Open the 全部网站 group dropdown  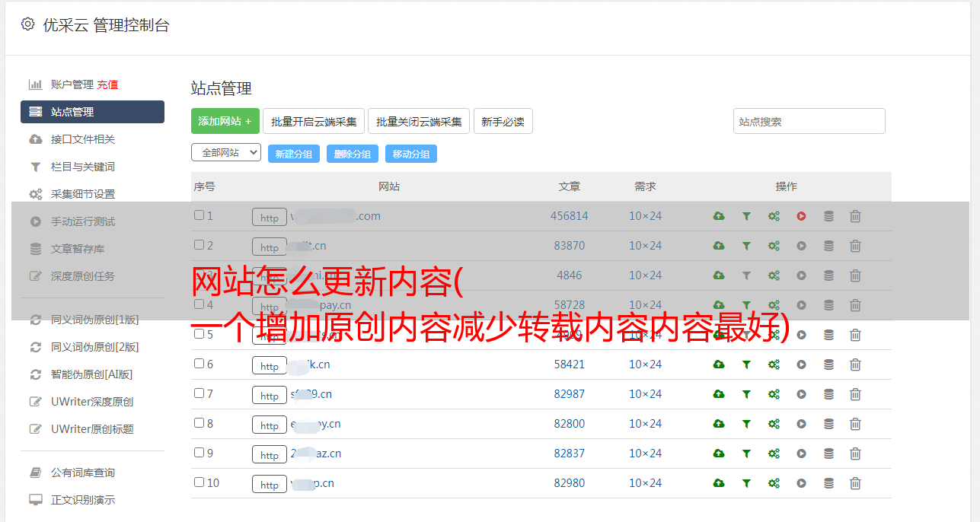[x=226, y=152]
